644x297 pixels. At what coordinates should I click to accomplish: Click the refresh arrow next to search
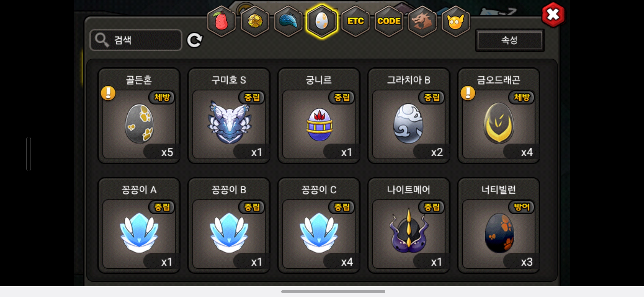(195, 40)
